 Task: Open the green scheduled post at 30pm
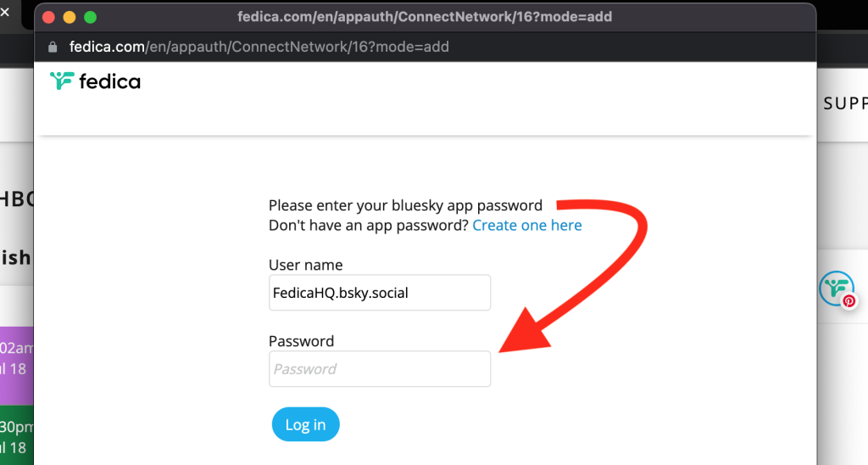pyautogui.click(x=16, y=437)
